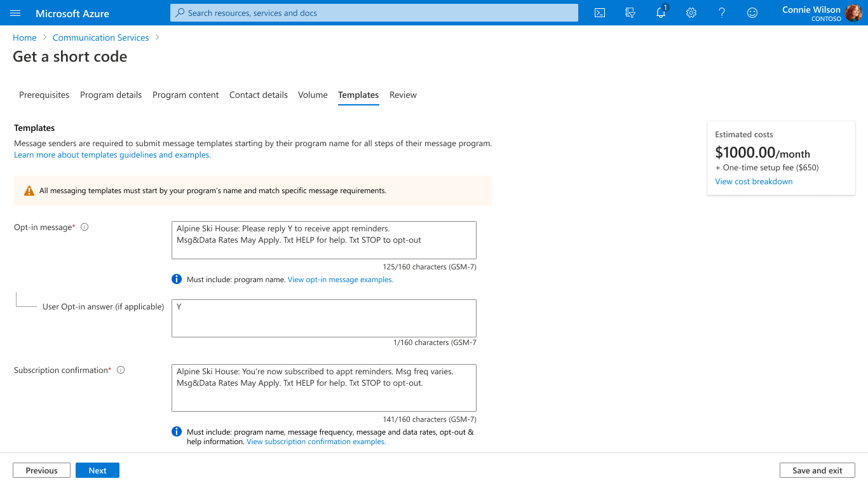Open the Azure portal hamburger menu

[15, 13]
